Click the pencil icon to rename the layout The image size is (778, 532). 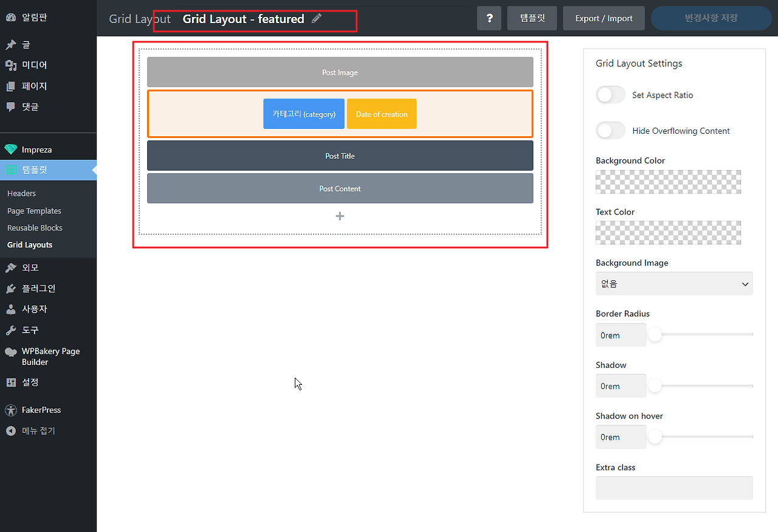tap(316, 18)
